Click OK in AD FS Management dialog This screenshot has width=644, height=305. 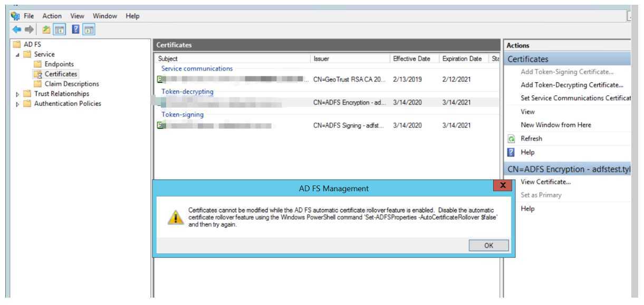(x=489, y=245)
